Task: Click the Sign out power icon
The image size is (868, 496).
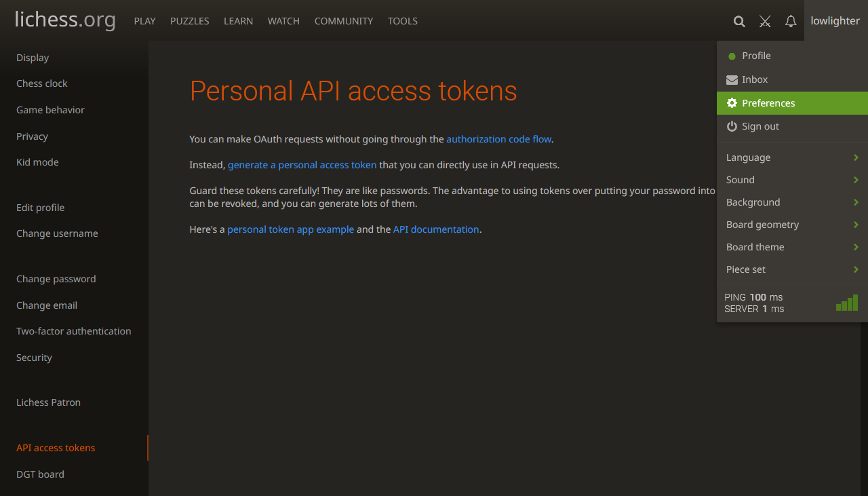Action: pos(732,126)
